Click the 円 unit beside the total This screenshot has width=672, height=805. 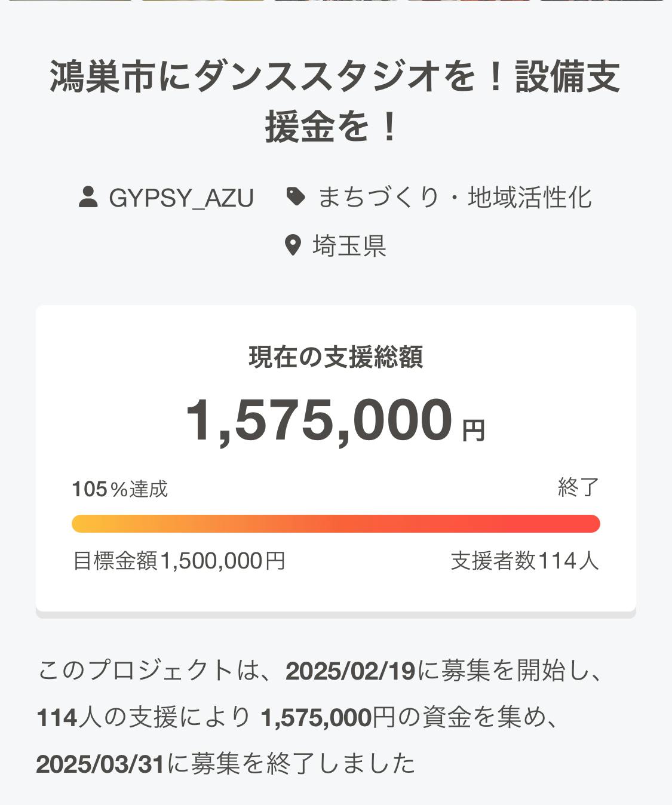[473, 431]
